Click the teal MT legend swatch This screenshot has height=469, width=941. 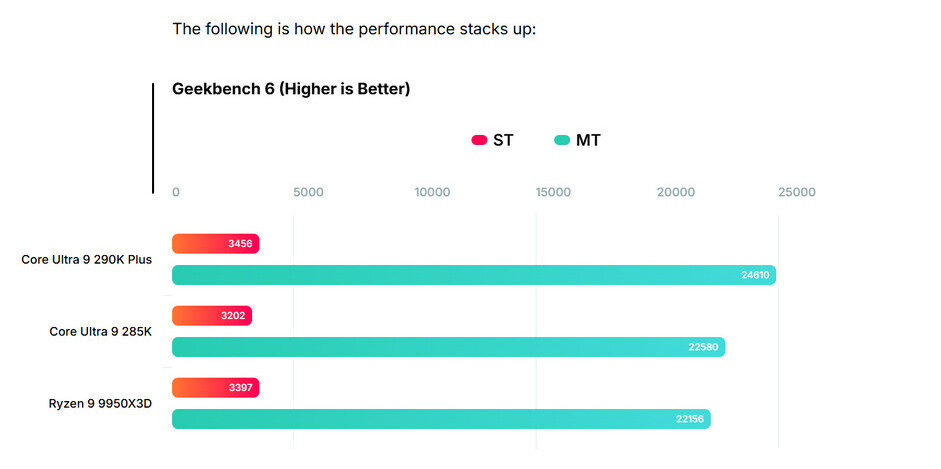pyautogui.click(x=562, y=140)
